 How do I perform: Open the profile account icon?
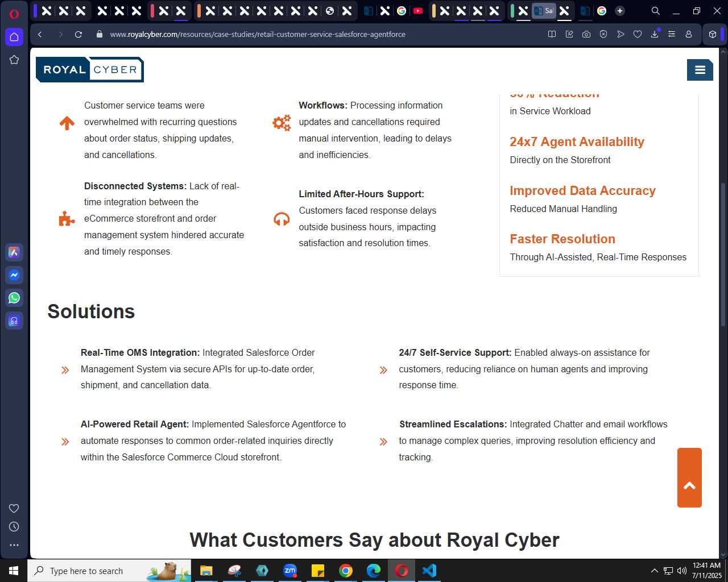(689, 34)
